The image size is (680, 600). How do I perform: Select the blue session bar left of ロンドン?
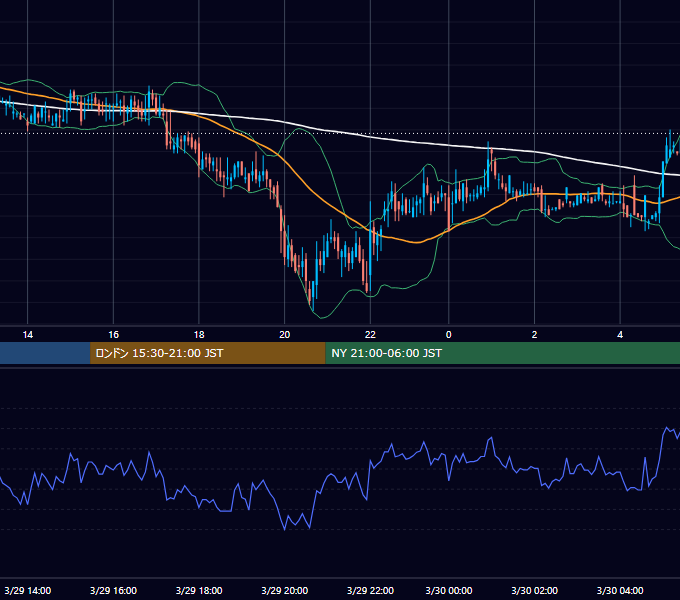[45, 353]
